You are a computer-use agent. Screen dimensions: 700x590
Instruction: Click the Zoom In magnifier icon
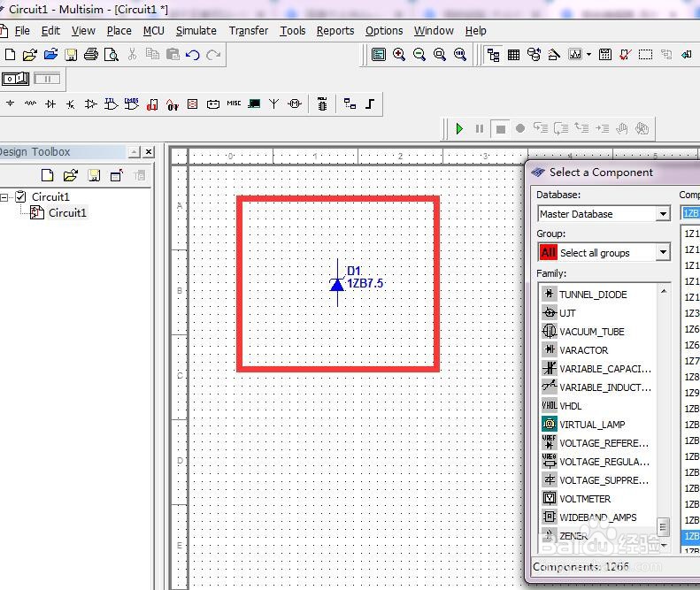click(398, 55)
